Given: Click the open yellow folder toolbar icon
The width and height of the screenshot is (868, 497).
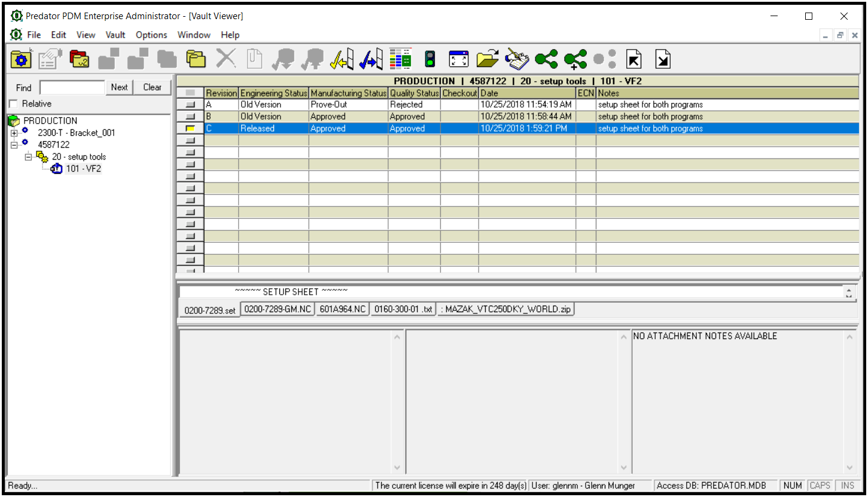Looking at the screenshot, I should [488, 59].
